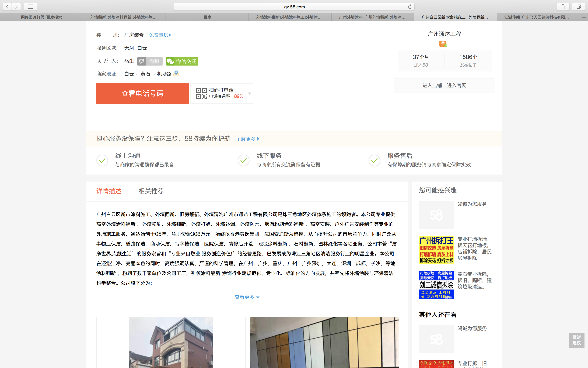Expand the 扫码打电话 dropdown arrow
This screenshot has width=588, height=368.
249,93
